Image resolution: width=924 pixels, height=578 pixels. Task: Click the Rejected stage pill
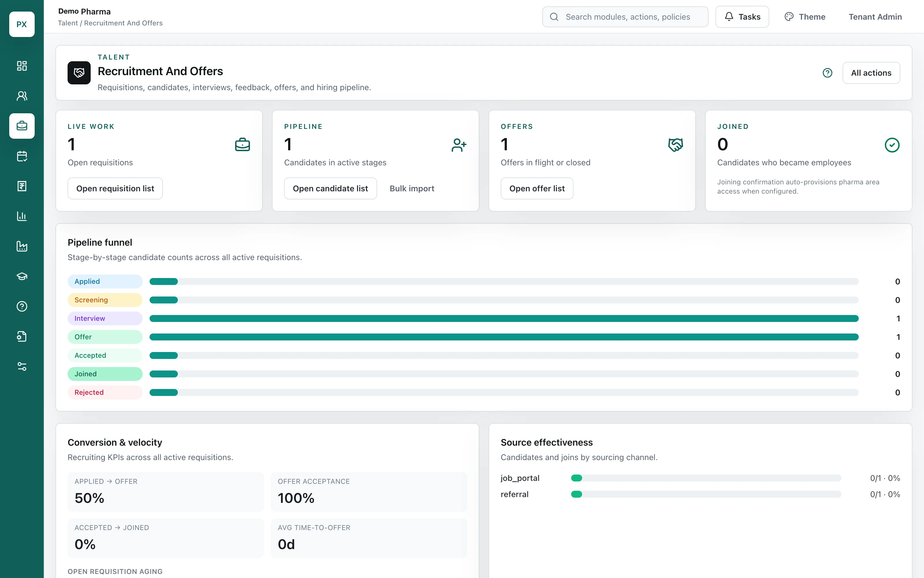click(x=105, y=392)
